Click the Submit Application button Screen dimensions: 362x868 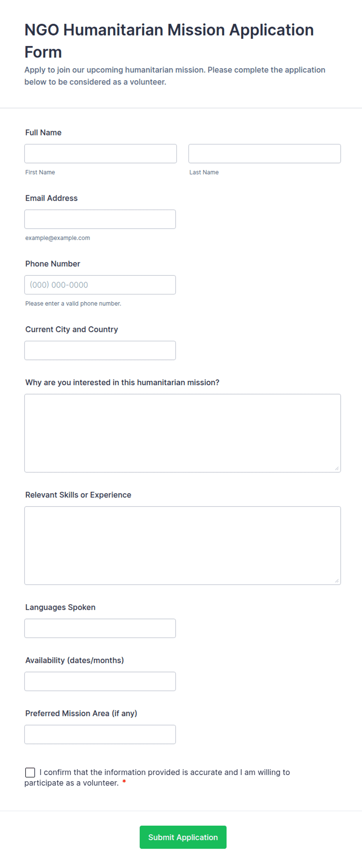coord(183,837)
